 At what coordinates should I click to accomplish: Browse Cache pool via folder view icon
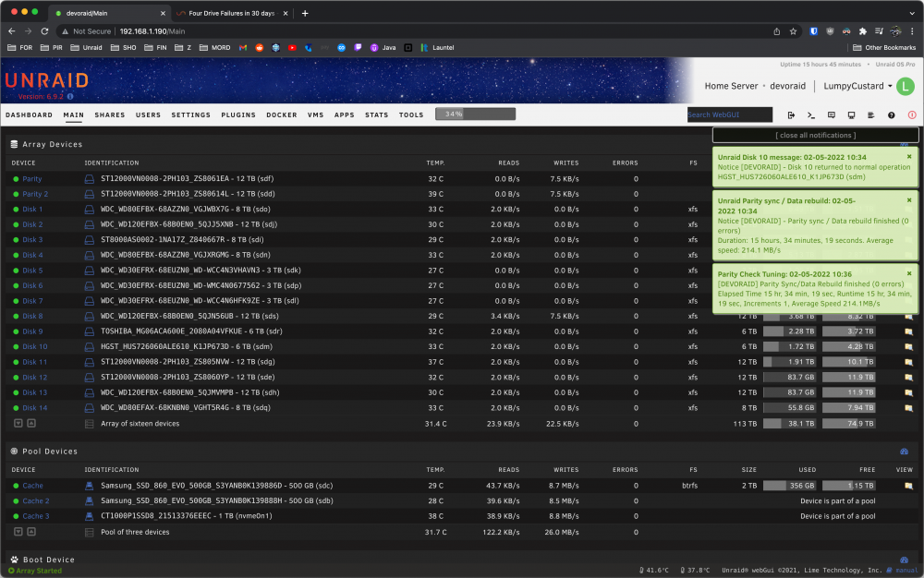[x=908, y=486]
